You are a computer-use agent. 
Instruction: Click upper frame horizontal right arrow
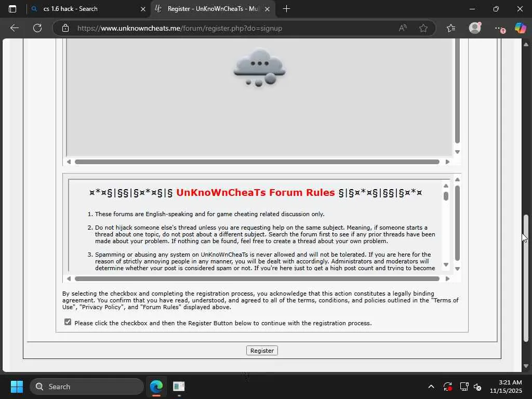[x=447, y=162]
